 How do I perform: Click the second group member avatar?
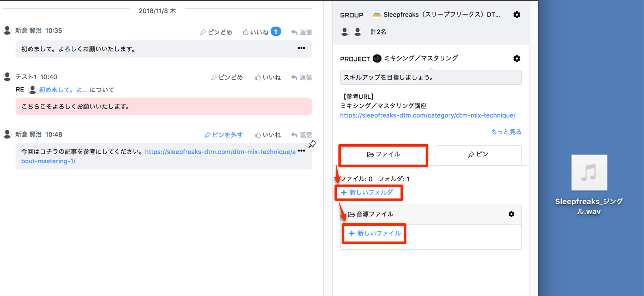358,32
